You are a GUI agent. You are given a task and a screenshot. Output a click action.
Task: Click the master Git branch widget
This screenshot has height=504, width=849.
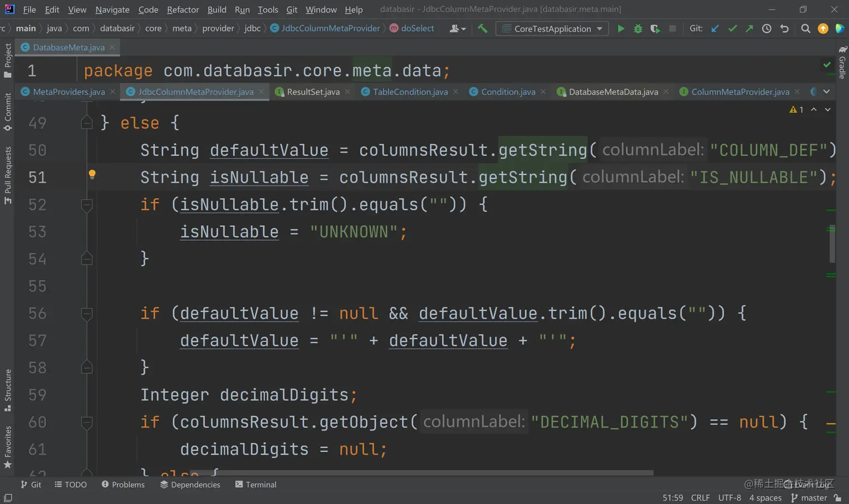click(x=809, y=498)
